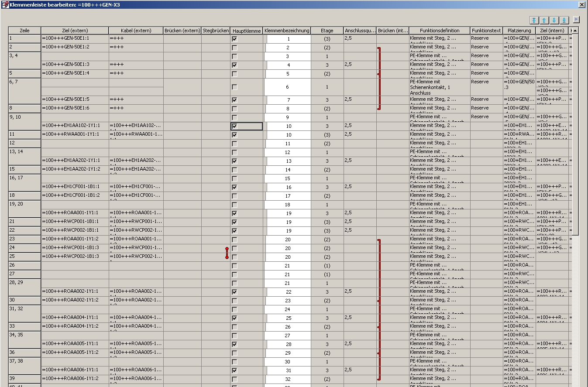Uncheck Hauptklemme for terminal 16
The image size is (588, 387).
point(234,188)
